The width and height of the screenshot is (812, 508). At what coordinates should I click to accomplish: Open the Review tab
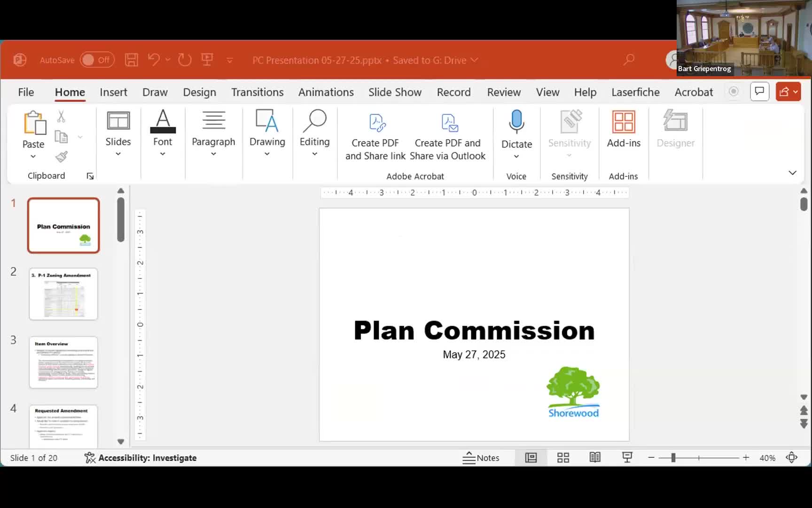504,92
